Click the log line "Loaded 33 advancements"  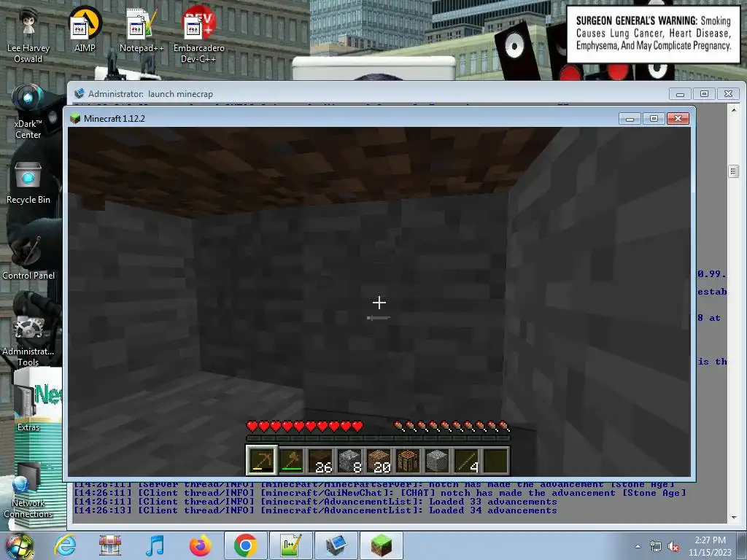click(x=315, y=502)
